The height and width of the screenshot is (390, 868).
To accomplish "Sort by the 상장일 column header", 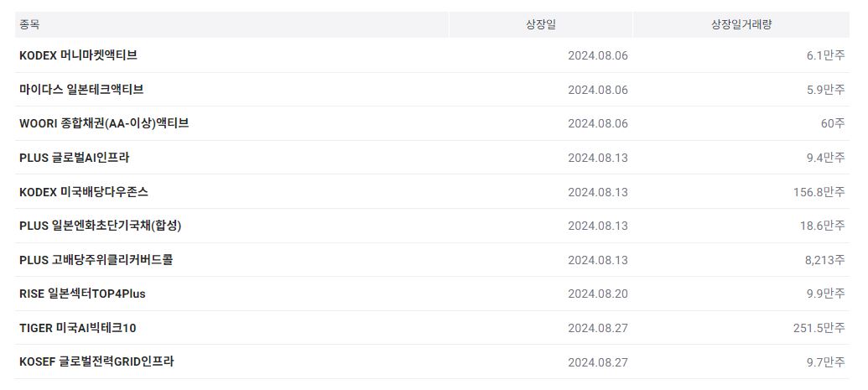I will click(540, 24).
